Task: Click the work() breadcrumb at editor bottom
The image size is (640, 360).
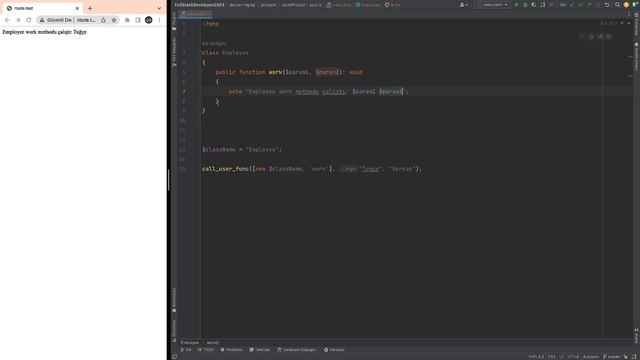Action: point(212,343)
